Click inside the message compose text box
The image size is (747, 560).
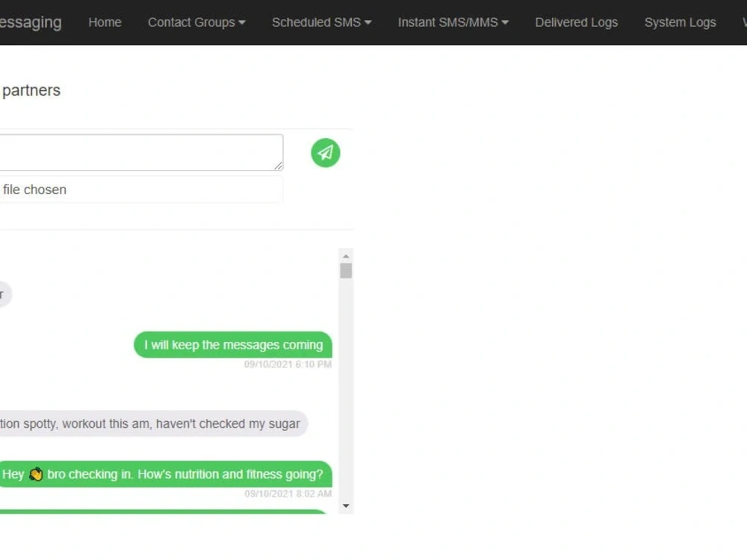(x=142, y=152)
